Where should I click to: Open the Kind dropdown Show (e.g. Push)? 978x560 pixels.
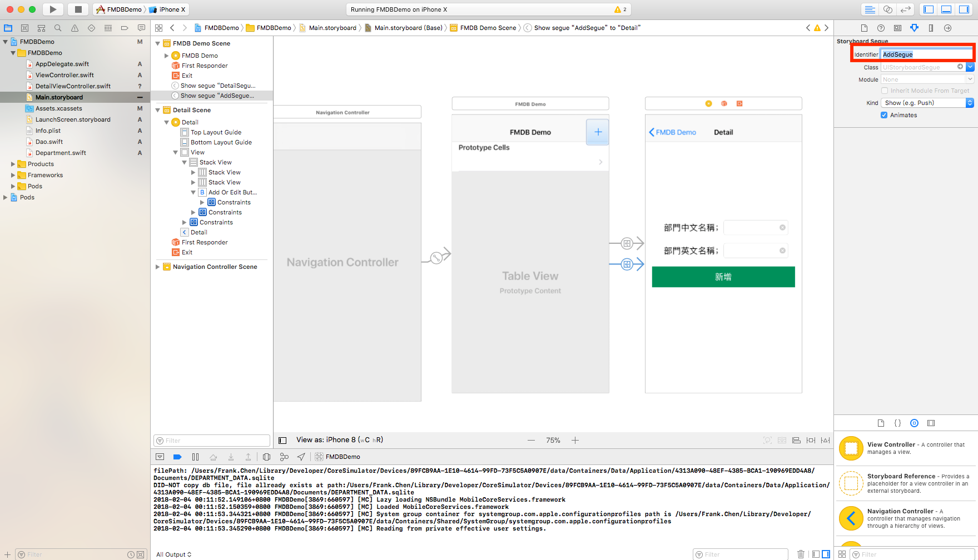click(x=927, y=103)
